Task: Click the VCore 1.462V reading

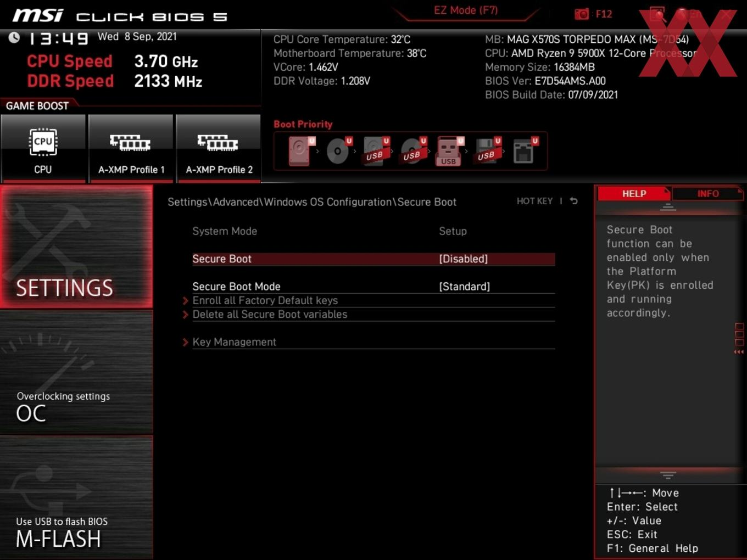Action: point(306,67)
